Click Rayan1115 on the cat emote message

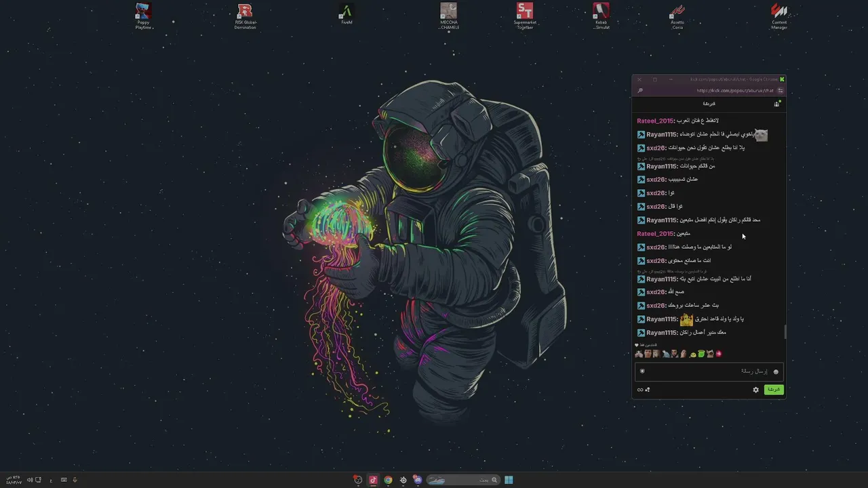[x=662, y=134]
